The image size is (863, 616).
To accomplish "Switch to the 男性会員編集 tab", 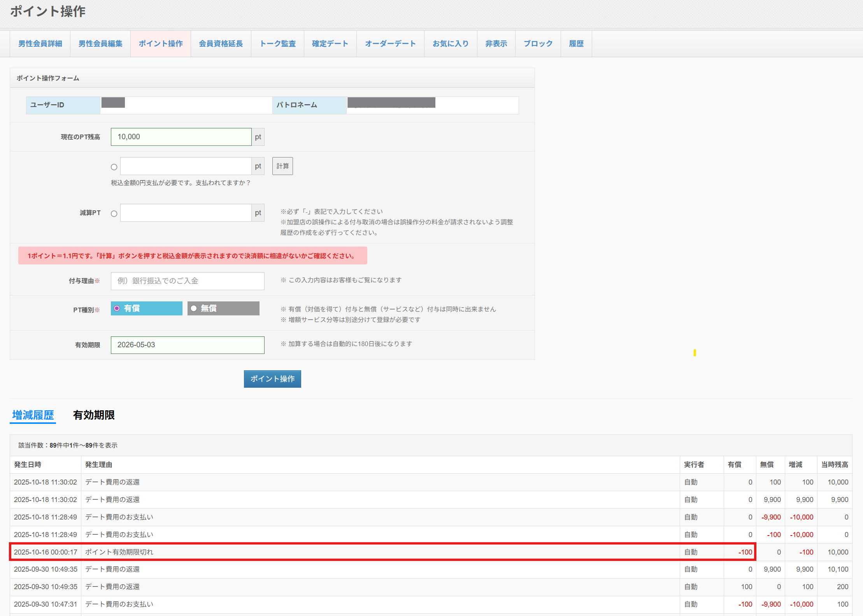I will (100, 44).
